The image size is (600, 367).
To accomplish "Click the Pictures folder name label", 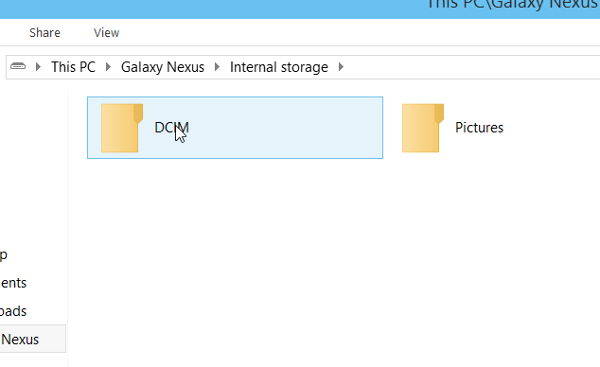I will point(479,127).
